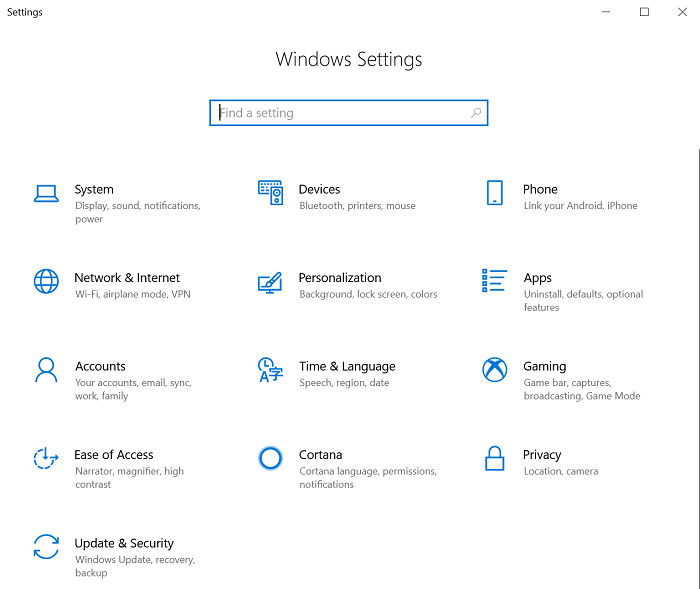Minimize the Settings window
The image size is (700, 589).
pyautogui.click(x=606, y=12)
